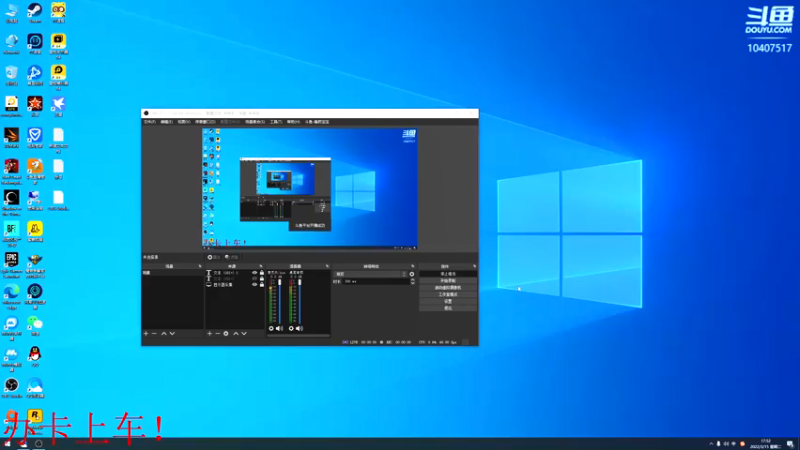
Task: Add a new source with plus icon
Action: click(x=209, y=334)
